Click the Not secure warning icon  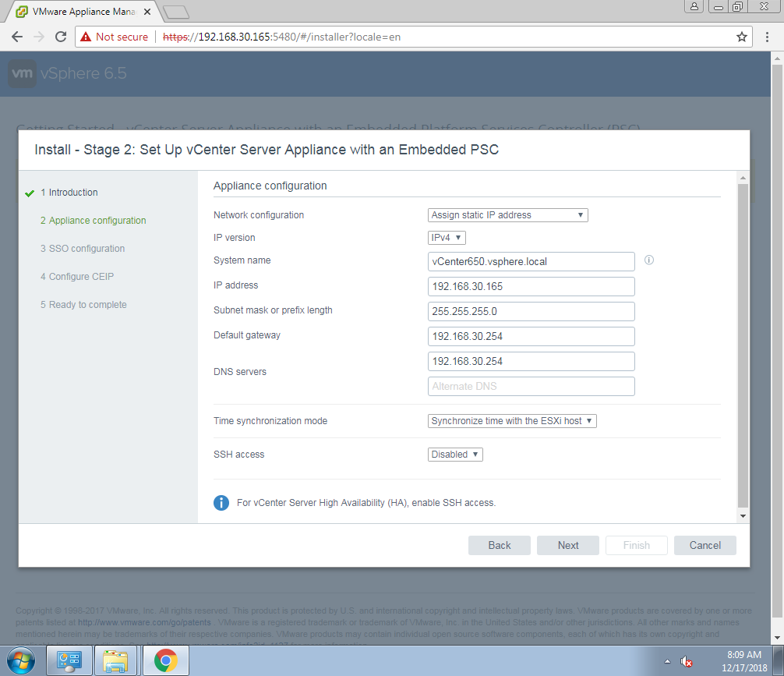86,37
